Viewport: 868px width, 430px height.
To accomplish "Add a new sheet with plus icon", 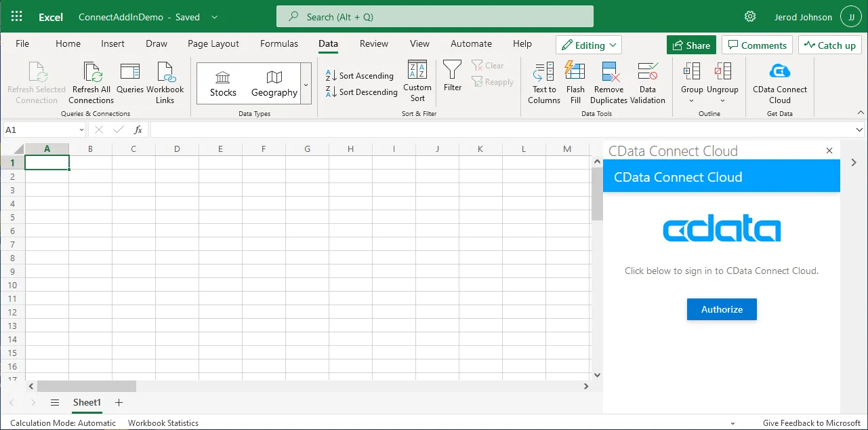I will (x=119, y=402).
